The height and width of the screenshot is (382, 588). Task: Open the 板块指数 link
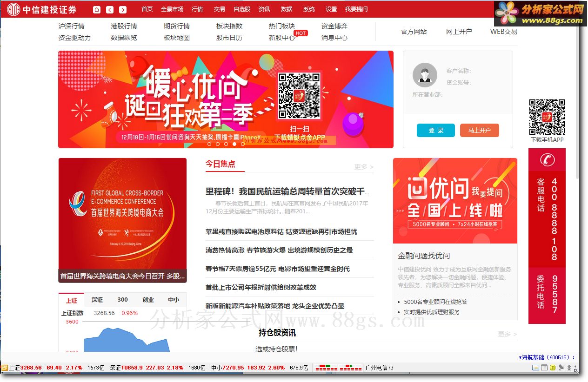pos(229,26)
